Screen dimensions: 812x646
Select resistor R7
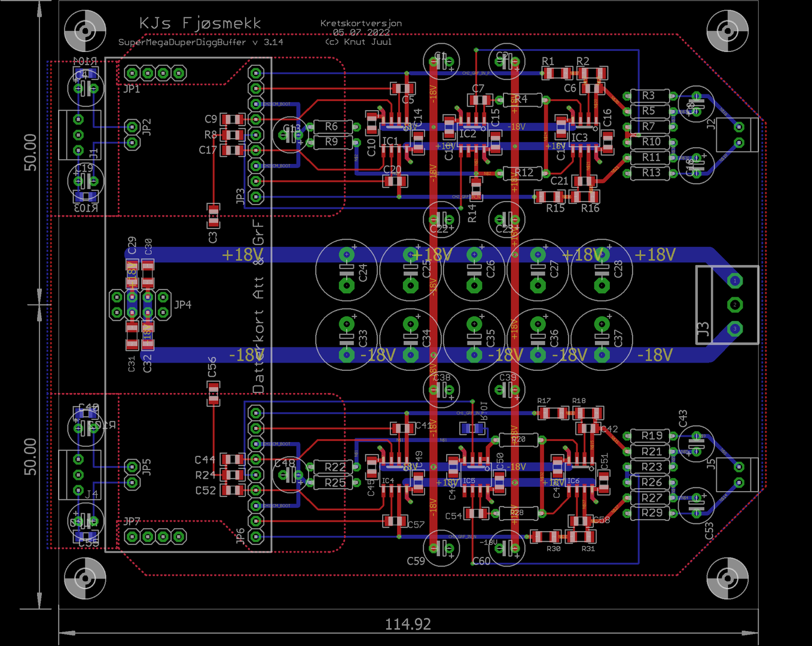649,127
